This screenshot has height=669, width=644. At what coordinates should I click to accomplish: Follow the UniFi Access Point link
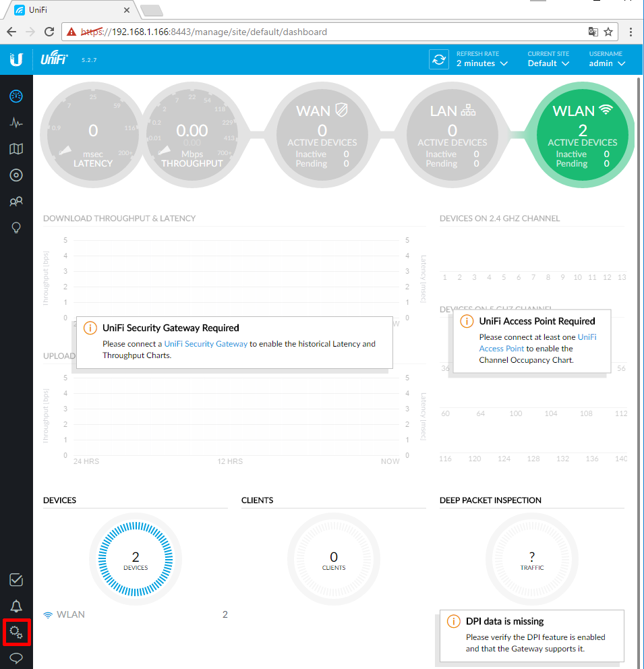(x=538, y=343)
